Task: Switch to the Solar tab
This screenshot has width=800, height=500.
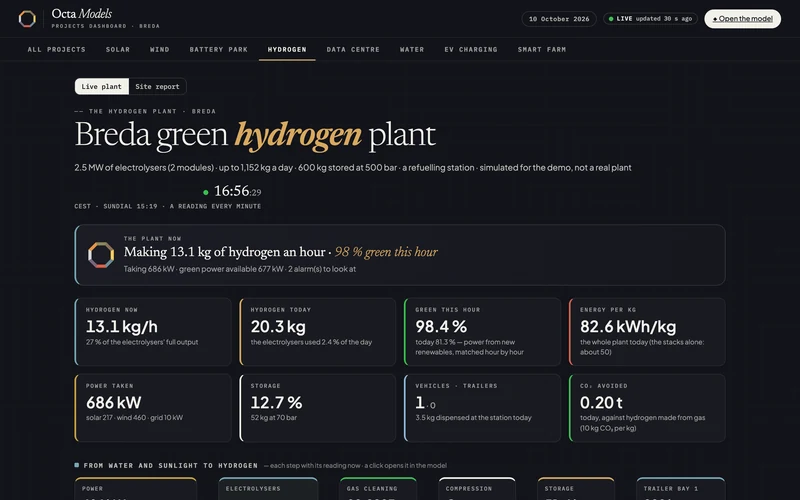Action: point(118,49)
